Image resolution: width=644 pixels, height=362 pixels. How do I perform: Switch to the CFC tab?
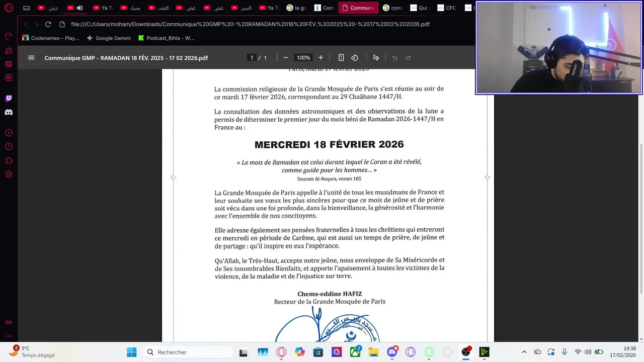click(447, 8)
